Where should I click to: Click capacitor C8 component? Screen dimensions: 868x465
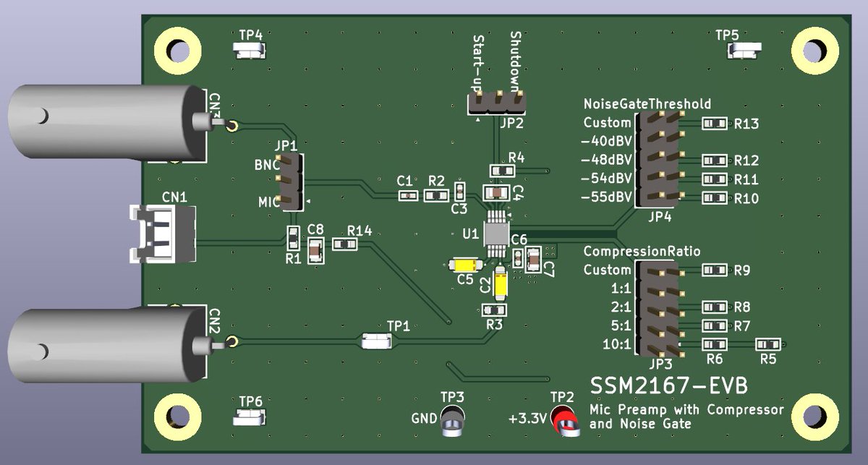pyautogui.click(x=315, y=251)
